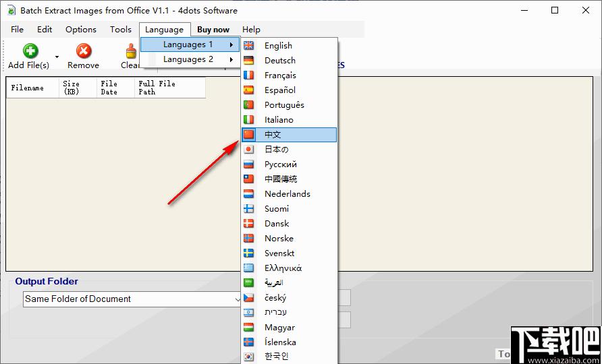Click the Chinese flag icon beside 中文
The image size is (602, 364).
[249, 135]
